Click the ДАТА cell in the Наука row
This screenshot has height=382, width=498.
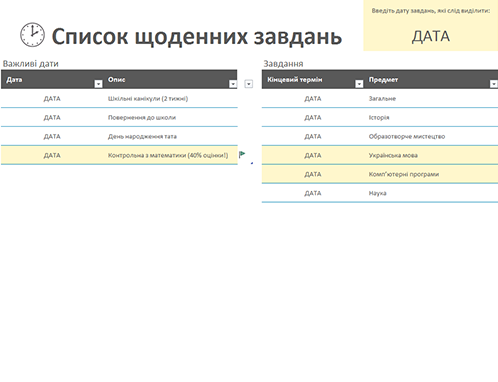tap(313, 193)
